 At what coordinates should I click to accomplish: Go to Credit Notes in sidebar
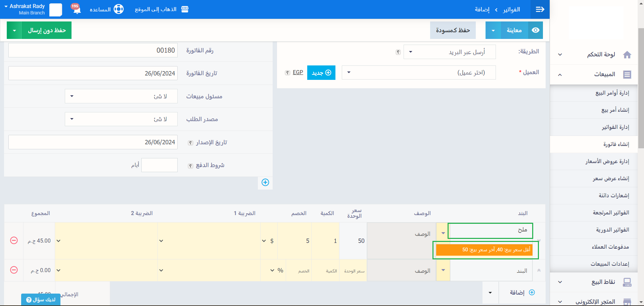coord(613,196)
